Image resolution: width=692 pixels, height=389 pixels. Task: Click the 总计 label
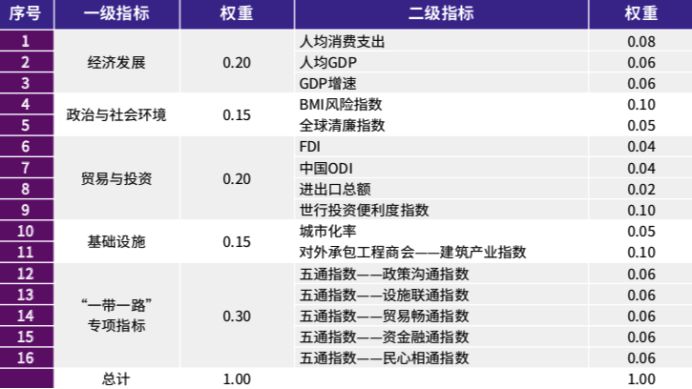pyautogui.click(x=116, y=378)
